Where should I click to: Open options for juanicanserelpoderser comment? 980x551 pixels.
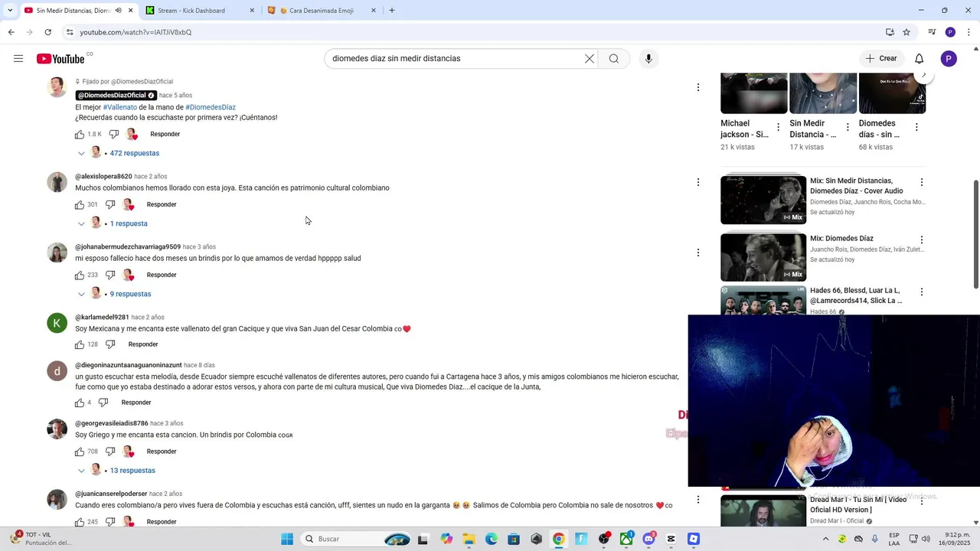pos(697,500)
